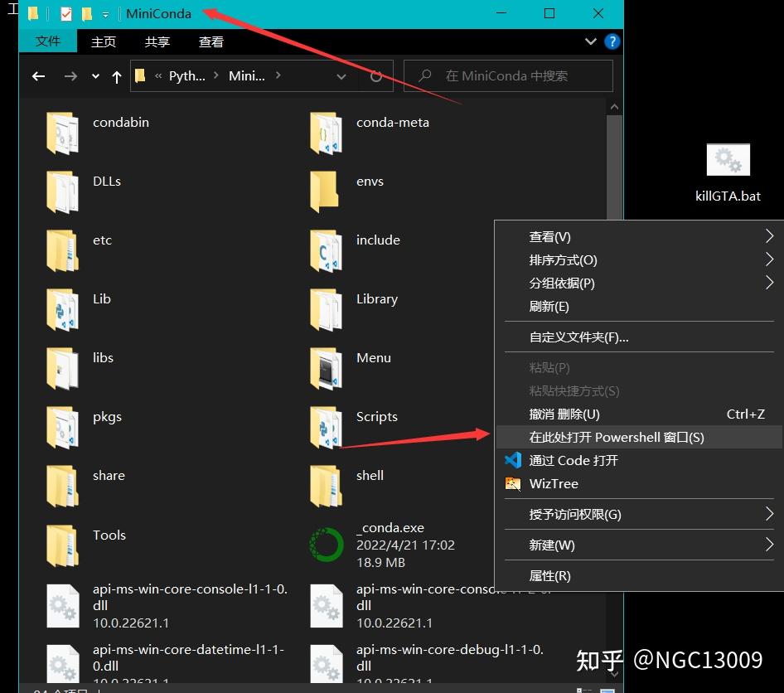Image resolution: width=784 pixels, height=693 pixels.
Task: Launch WizTree from the context menu
Action: 554,483
